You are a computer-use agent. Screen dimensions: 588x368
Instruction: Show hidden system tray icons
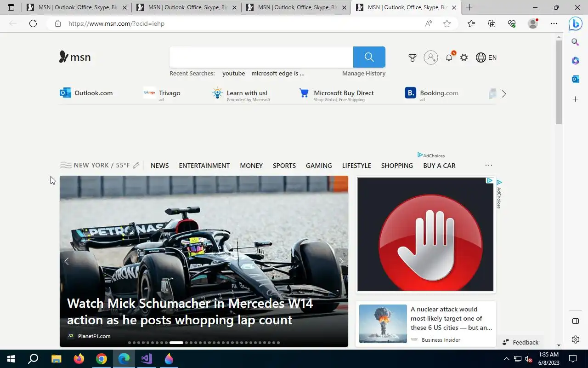(x=507, y=359)
